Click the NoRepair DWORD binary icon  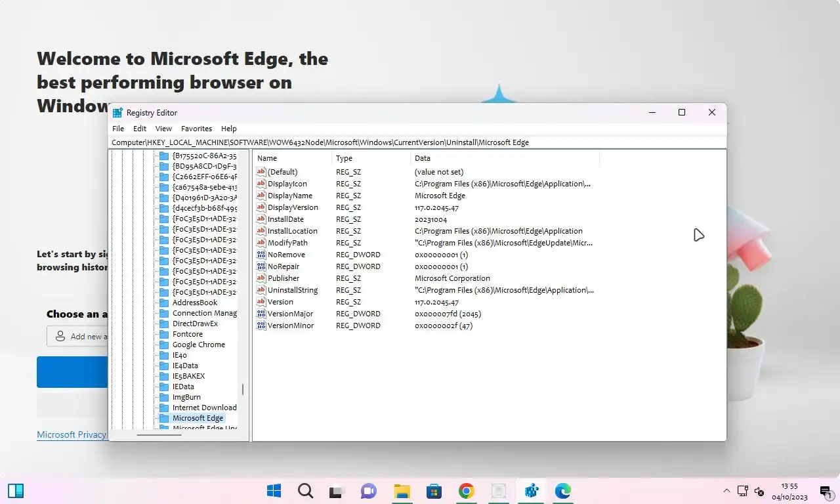coord(261,266)
